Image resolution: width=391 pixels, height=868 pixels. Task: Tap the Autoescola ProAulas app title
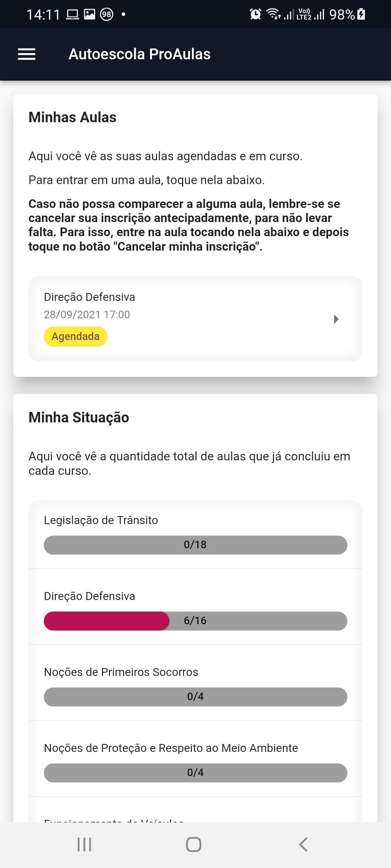(x=139, y=54)
